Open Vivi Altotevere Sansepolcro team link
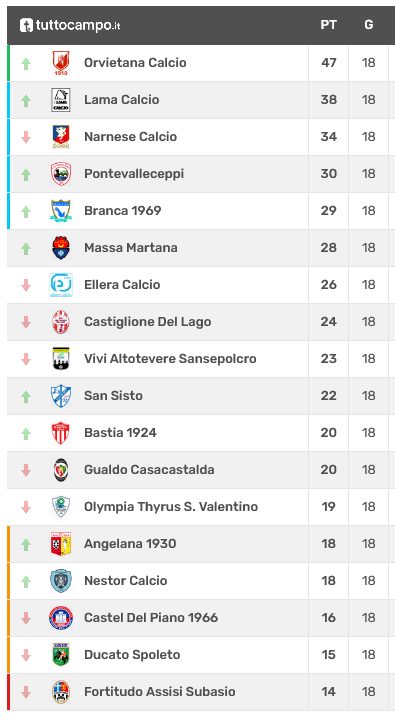The width and height of the screenshot is (395, 719). tap(170, 359)
